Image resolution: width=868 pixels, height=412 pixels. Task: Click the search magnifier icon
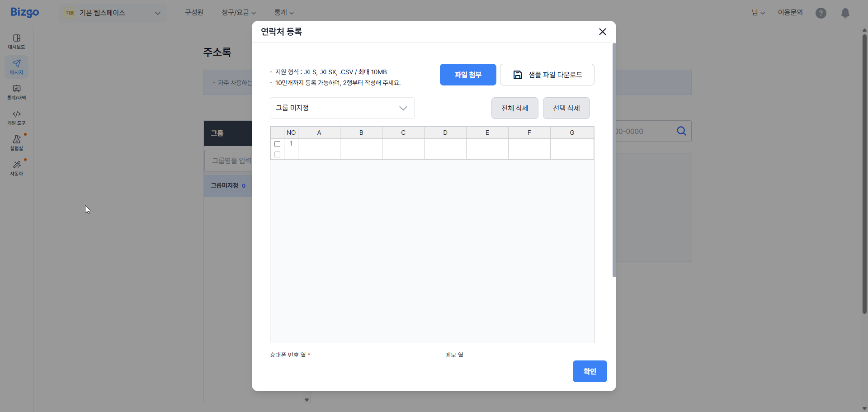(x=681, y=131)
